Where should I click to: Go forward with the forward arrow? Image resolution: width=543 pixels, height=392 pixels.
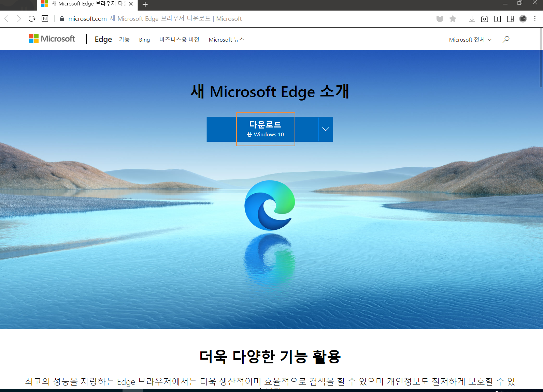tap(19, 19)
